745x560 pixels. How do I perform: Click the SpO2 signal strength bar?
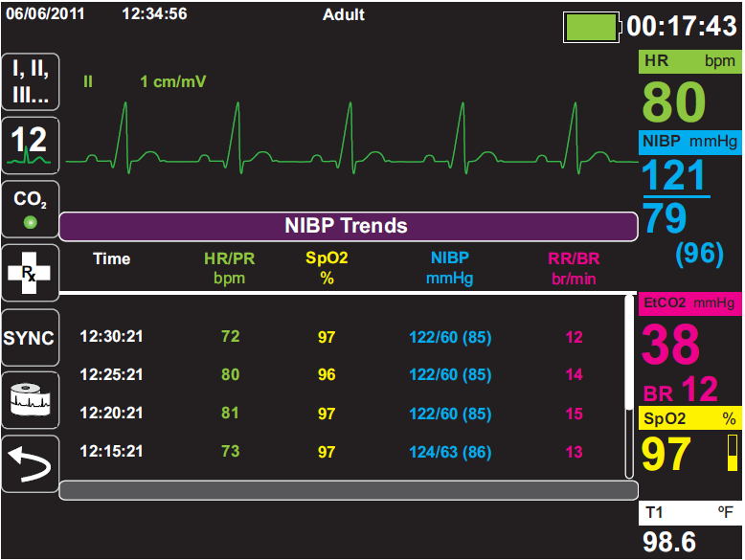click(x=733, y=453)
